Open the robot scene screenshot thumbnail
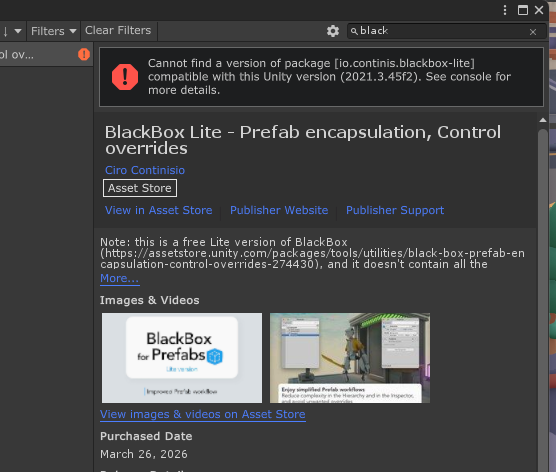 click(x=350, y=358)
